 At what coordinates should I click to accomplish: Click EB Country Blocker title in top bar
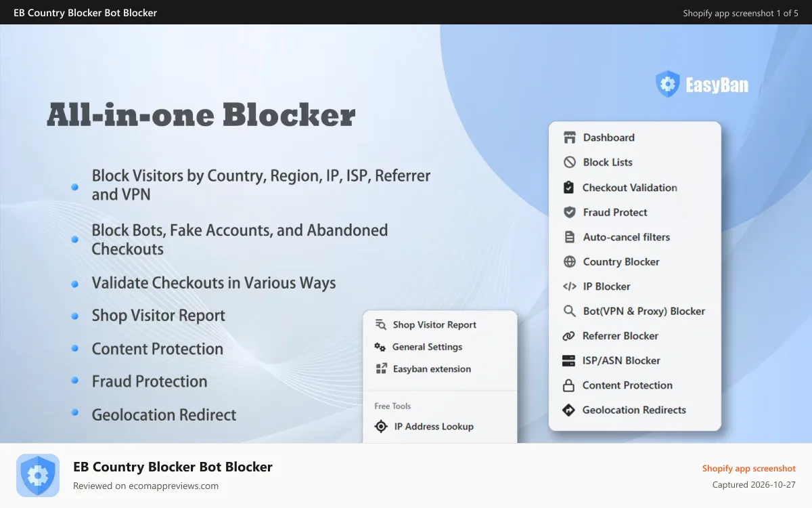pos(85,12)
